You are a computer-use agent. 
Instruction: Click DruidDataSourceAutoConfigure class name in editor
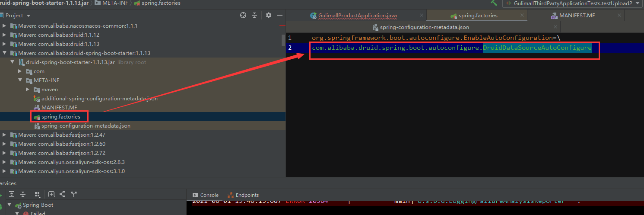tap(537, 48)
